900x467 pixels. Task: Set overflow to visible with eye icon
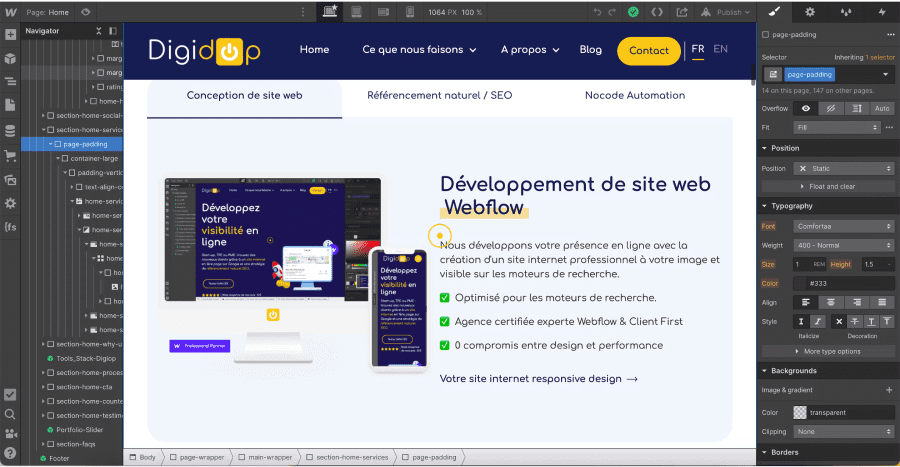pyautogui.click(x=806, y=108)
